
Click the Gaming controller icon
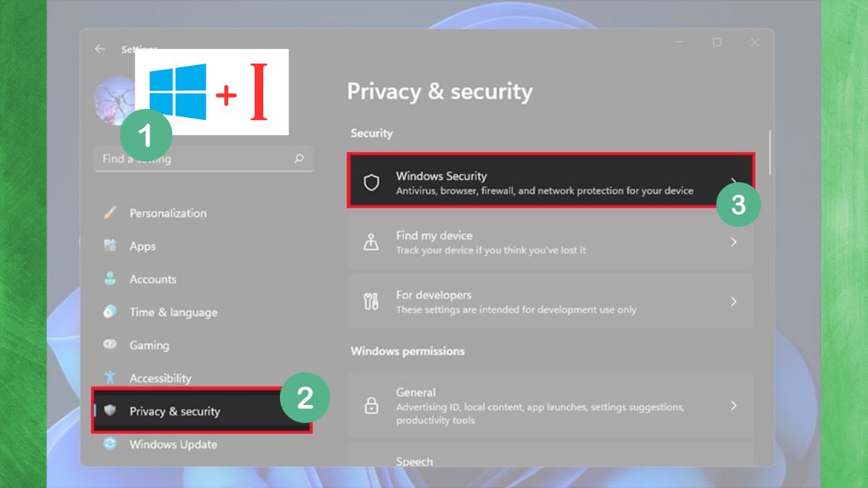(x=110, y=345)
